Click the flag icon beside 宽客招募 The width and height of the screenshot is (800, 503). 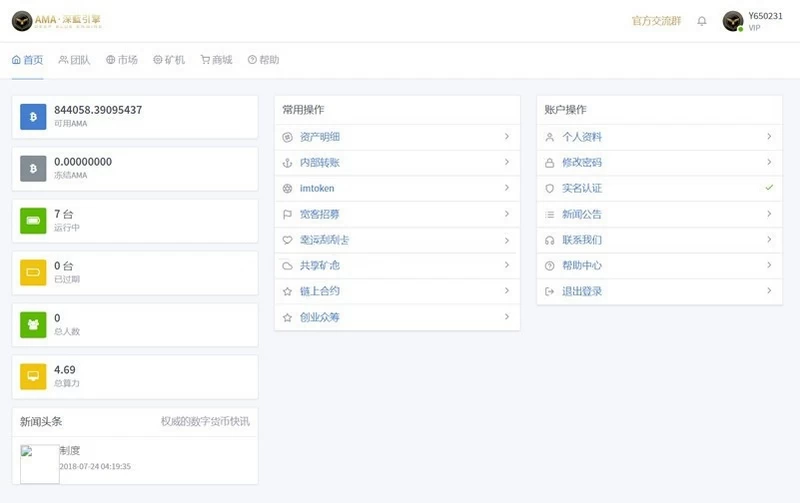pos(287,214)
